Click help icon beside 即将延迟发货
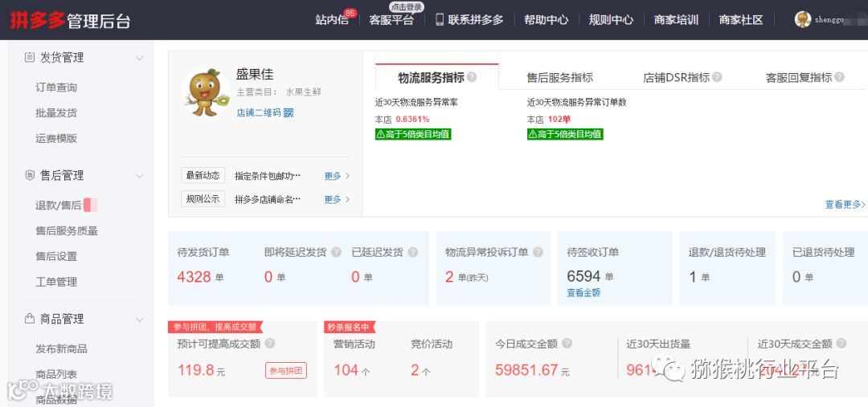The width and height of the screenshot is (868, 407). click(336, 252)
